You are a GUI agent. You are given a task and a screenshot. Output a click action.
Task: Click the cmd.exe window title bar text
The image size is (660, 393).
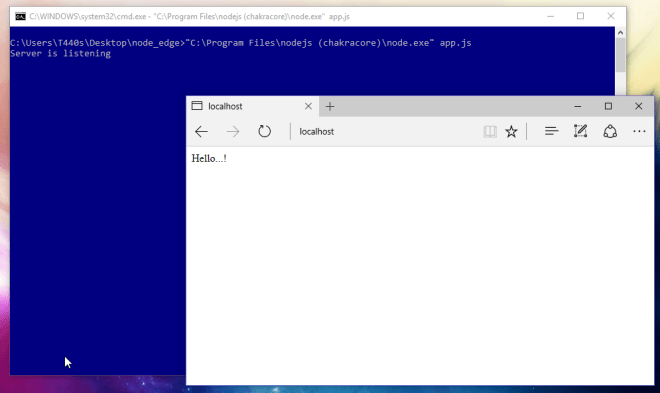[x=189, y=16]
